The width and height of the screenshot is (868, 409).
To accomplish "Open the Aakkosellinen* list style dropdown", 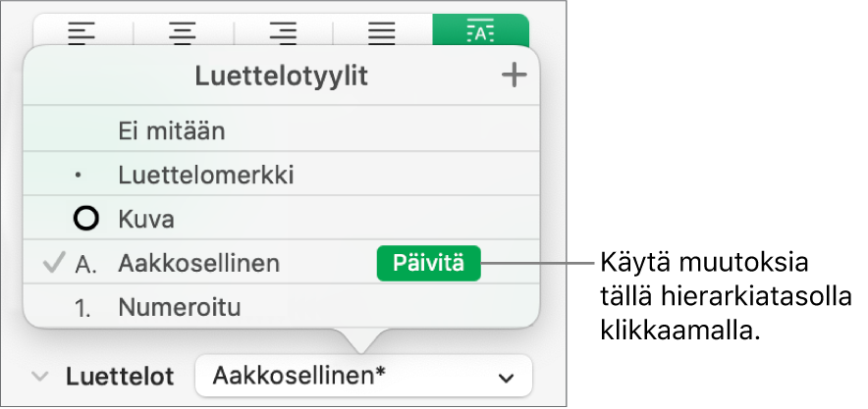I will pos(362,377).
